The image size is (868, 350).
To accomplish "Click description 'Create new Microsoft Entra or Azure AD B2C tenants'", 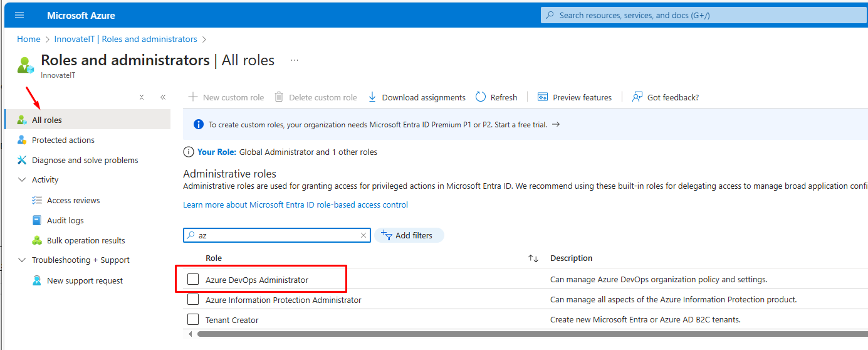I will coord(645,320).
